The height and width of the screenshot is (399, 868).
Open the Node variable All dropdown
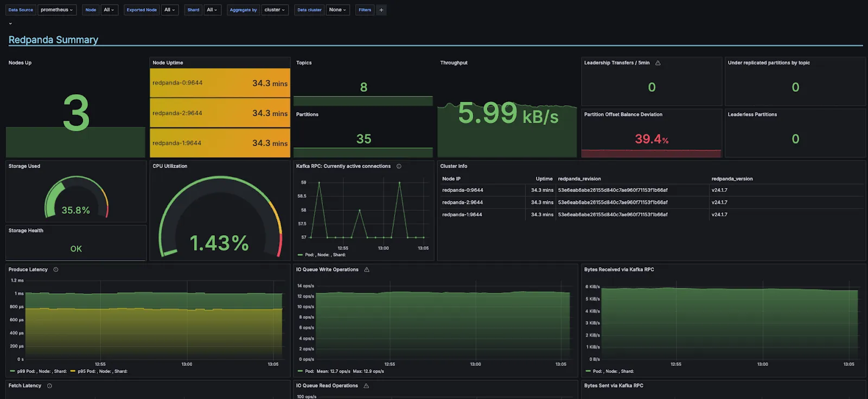point(109,10)
